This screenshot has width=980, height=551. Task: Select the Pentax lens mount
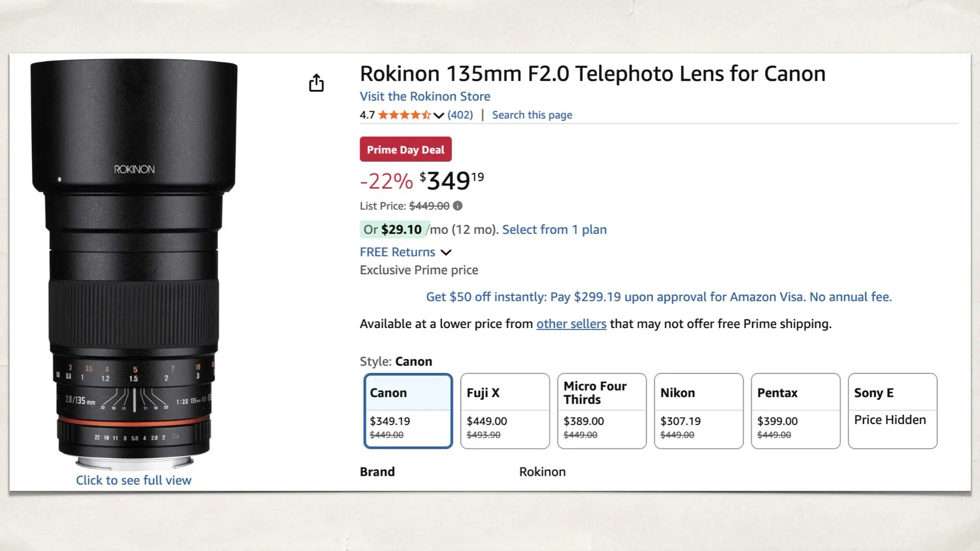(x=795, y=411)
